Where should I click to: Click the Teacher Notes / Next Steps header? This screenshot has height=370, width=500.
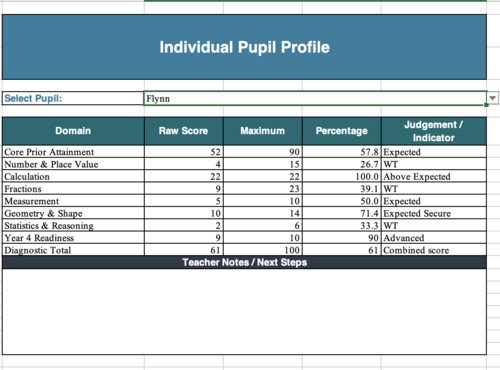(244, 262)
